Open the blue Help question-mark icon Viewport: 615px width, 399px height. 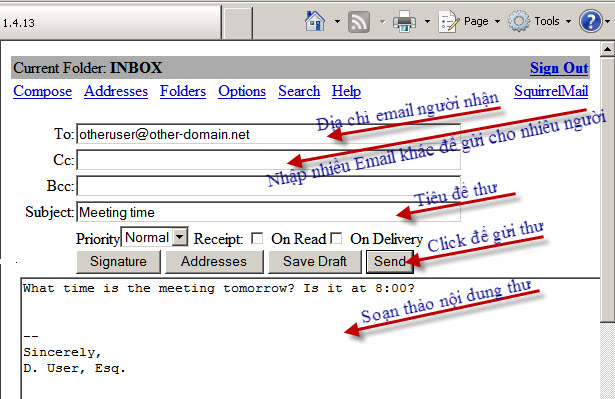coord(591,21)
